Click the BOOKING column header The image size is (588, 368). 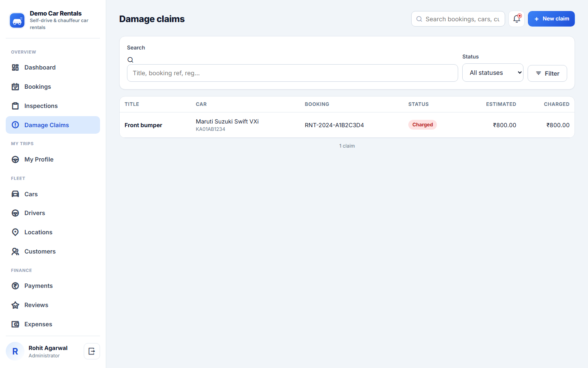tap(317, 104)
